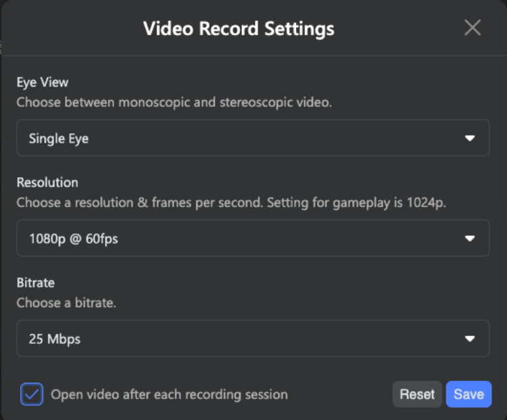This screenshot has width=507, height=420.
Task: Click the Resolution dropdown arrow
Action: pos(470,239)
